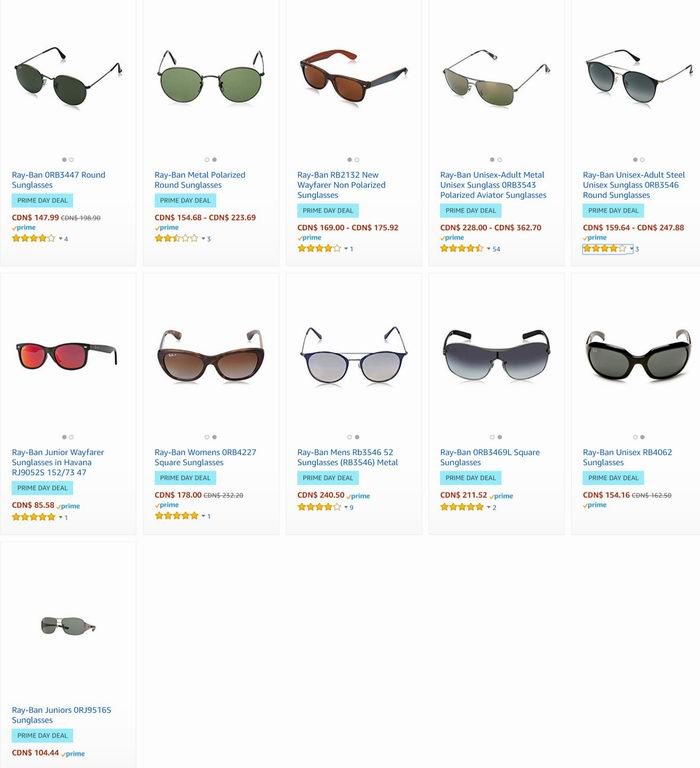Open red-lens Junior Wayfarer sunglasses product image
The image size is (700, 768).
click(67, 353)
